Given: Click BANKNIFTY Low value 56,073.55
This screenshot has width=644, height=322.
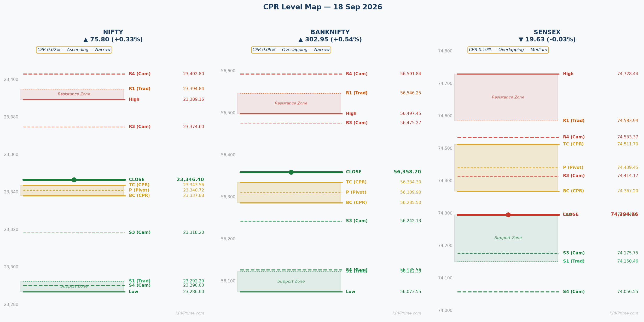Looking at the screenshot, I should click(x=411, y=292).
